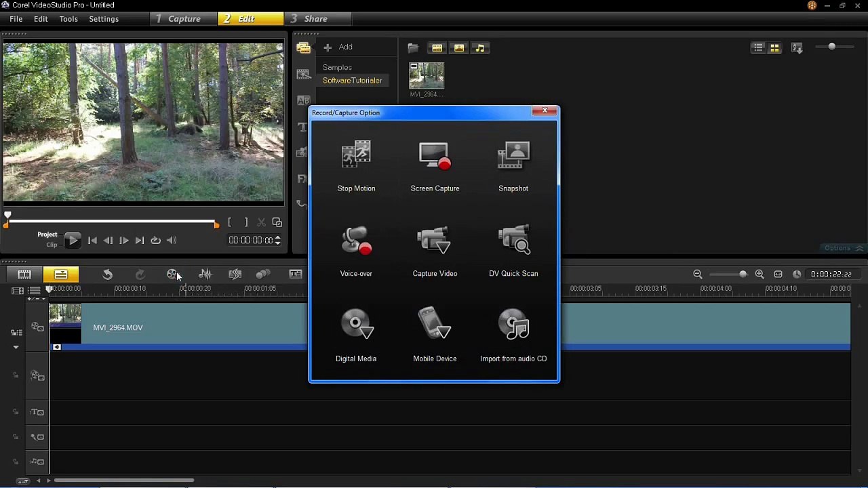Viewport: 868px width, 488px height.
Task: Set the Mark-in point
Action: click(230, 222)
